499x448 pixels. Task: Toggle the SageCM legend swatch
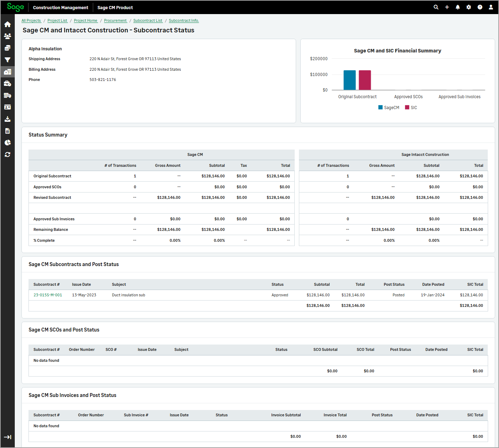(380, 107)
